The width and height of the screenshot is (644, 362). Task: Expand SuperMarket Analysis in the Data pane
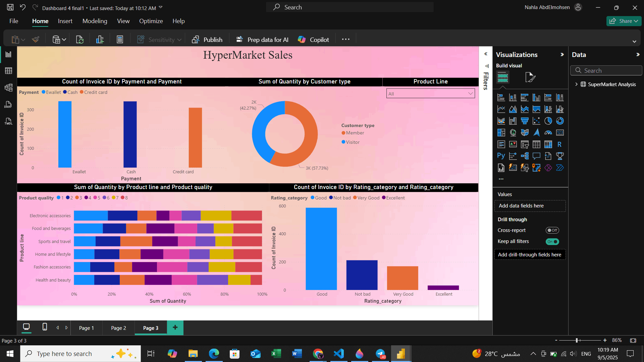tap(577, 84)
